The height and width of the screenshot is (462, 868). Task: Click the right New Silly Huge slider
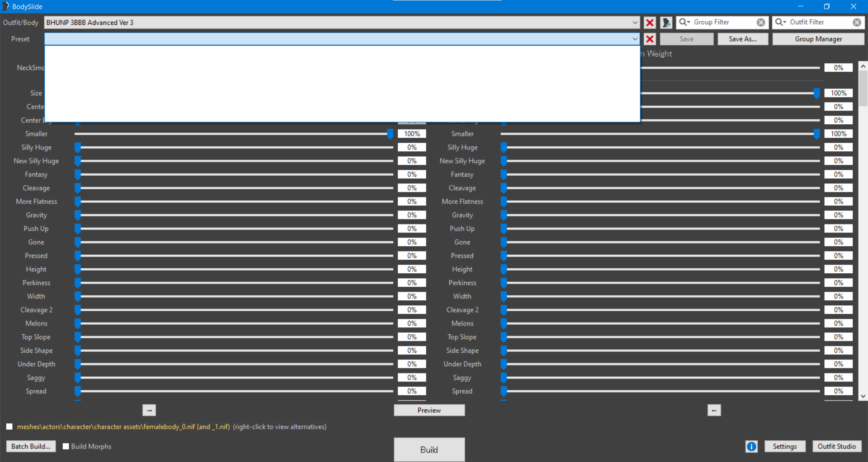pos(660,161)
